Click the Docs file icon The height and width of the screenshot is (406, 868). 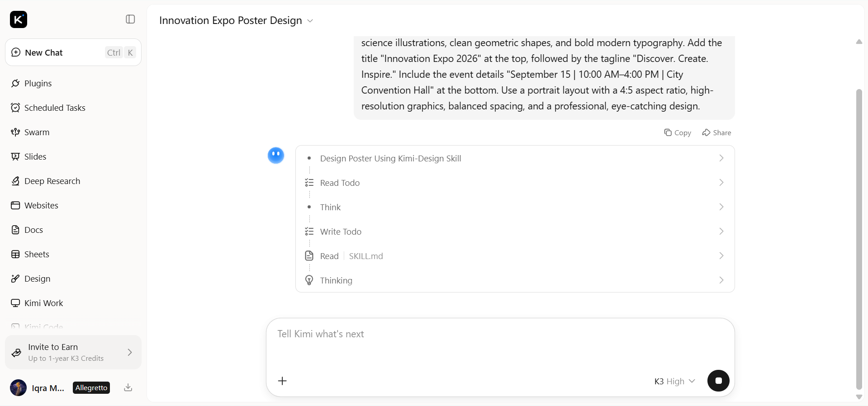point(15,230)
